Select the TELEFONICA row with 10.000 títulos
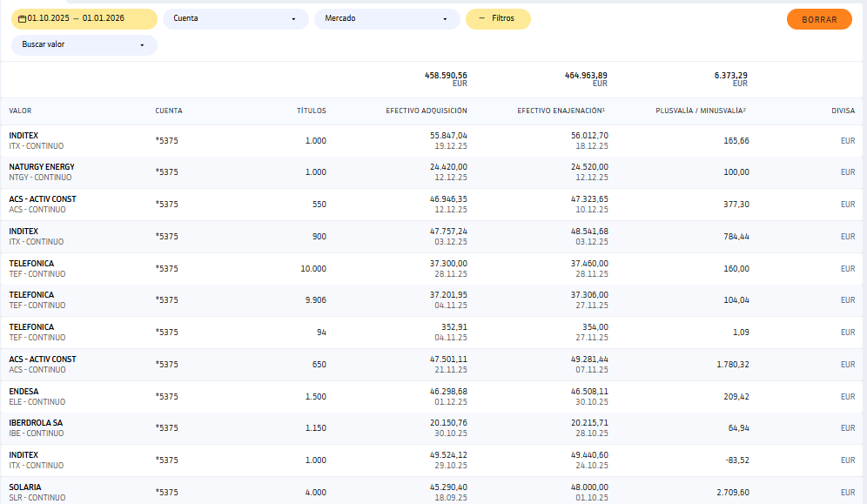This screenshot has height=504, width=867. (31, 264)
